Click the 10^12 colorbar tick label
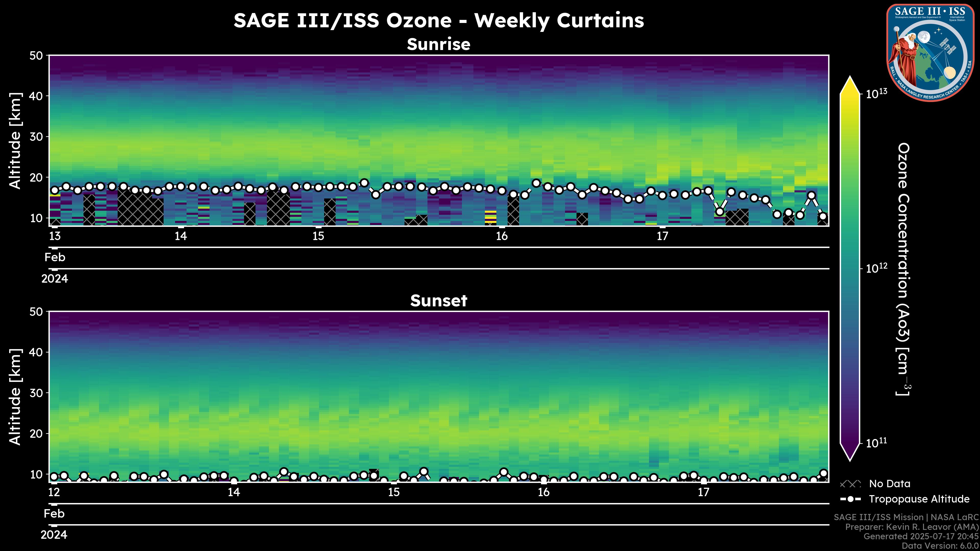This screenshot has width=980, height=551. pyautogui.click(x=876, y=268)
